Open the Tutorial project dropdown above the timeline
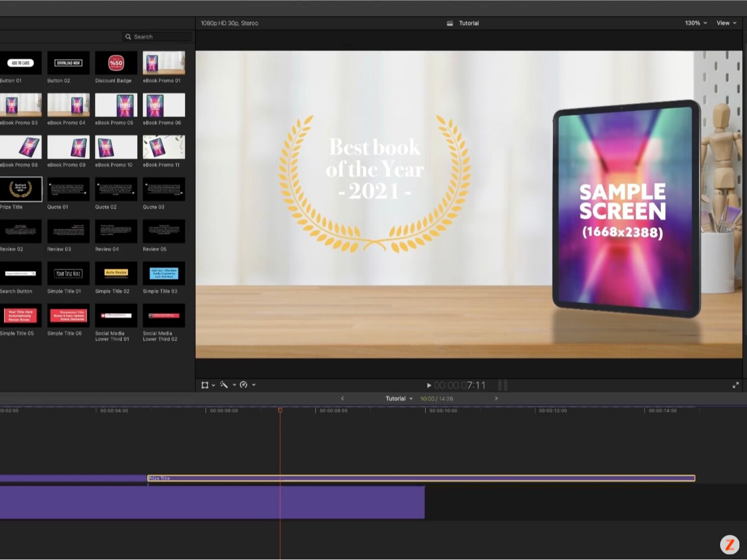The height and width of the screenshot is (560, 747). tap(399, 398)
